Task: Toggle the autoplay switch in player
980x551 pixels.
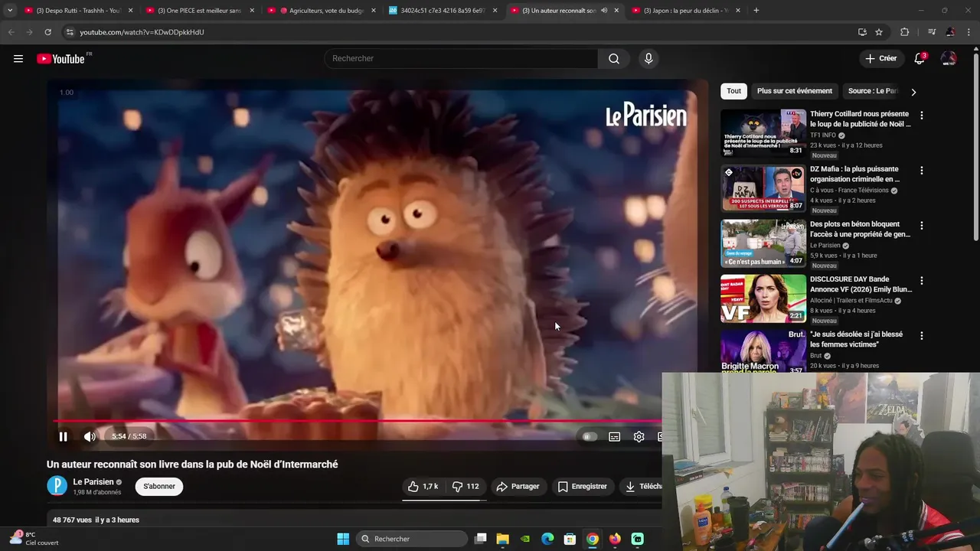Action: (589, 436)
